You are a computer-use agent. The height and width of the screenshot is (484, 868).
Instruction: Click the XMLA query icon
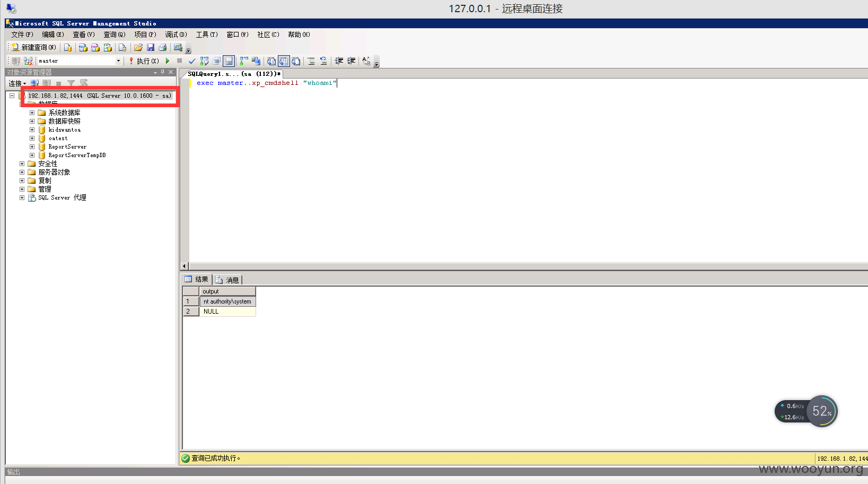(x=108, y=47)
